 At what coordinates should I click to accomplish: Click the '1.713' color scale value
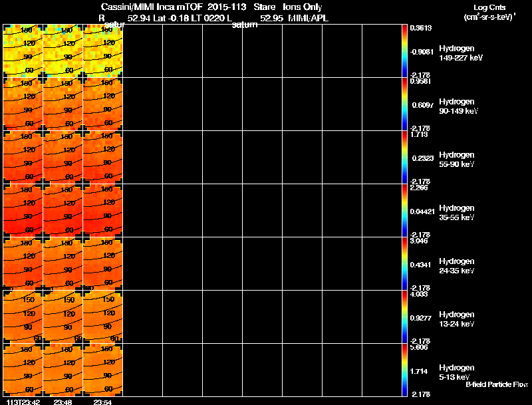coord(419,134)
